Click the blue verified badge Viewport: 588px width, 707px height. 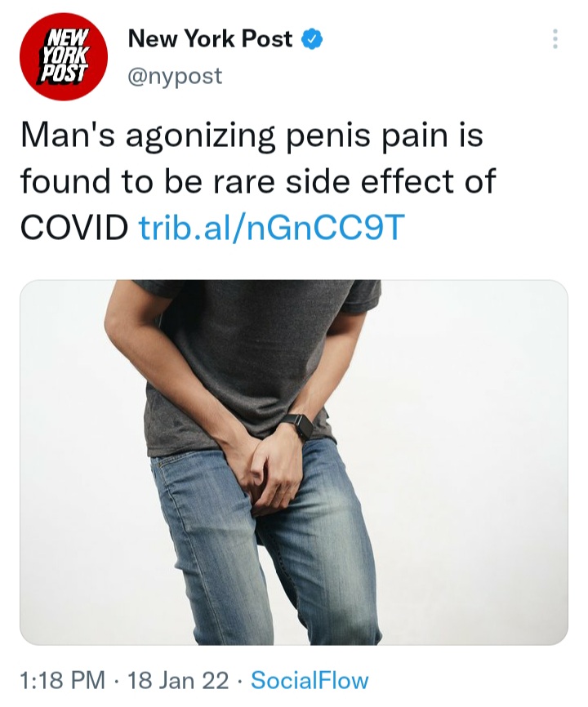point(312,38)
